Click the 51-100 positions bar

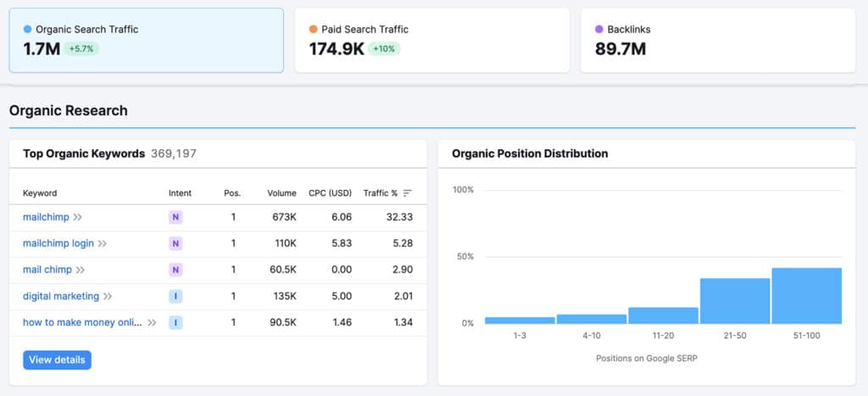(x=807, y=296)
